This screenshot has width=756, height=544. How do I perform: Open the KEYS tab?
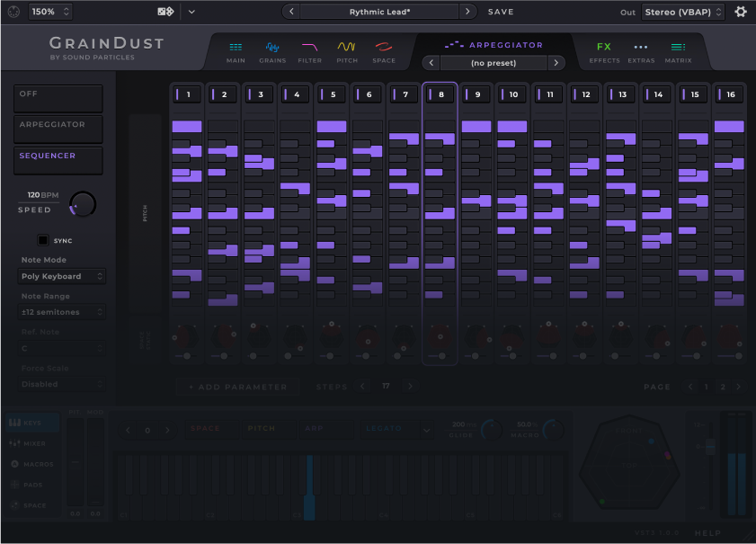click(x=31, y=423)
